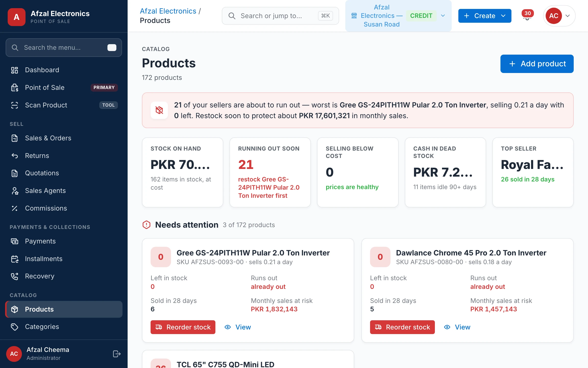Image resolution: width=588 pixels, height=368 pixels.
Task: Click the Afzal Electronics red logo icon
Action: click(x=17, y=17)
